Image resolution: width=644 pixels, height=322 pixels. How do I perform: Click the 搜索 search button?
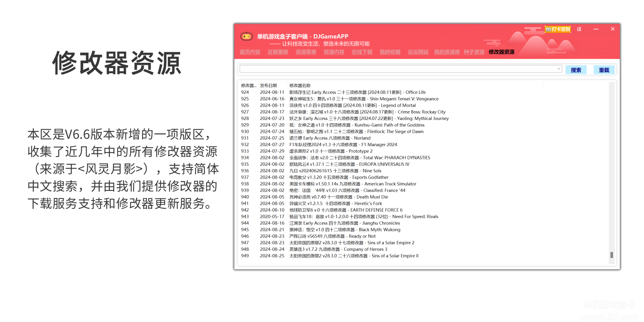pyautogui.click(x=576, y=70)
